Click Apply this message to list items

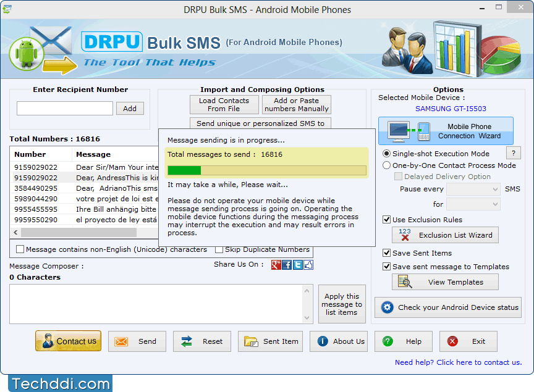tap(342, 304)
